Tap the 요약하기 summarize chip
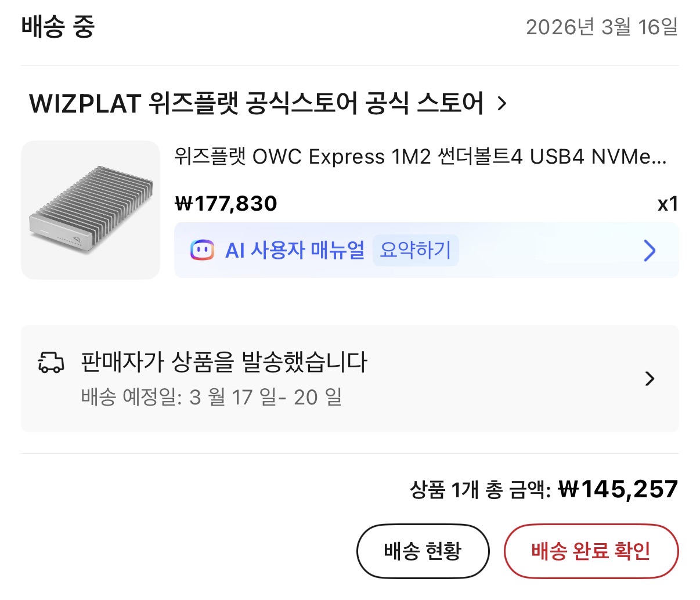The image size is (700, 600). coord(415,250)
